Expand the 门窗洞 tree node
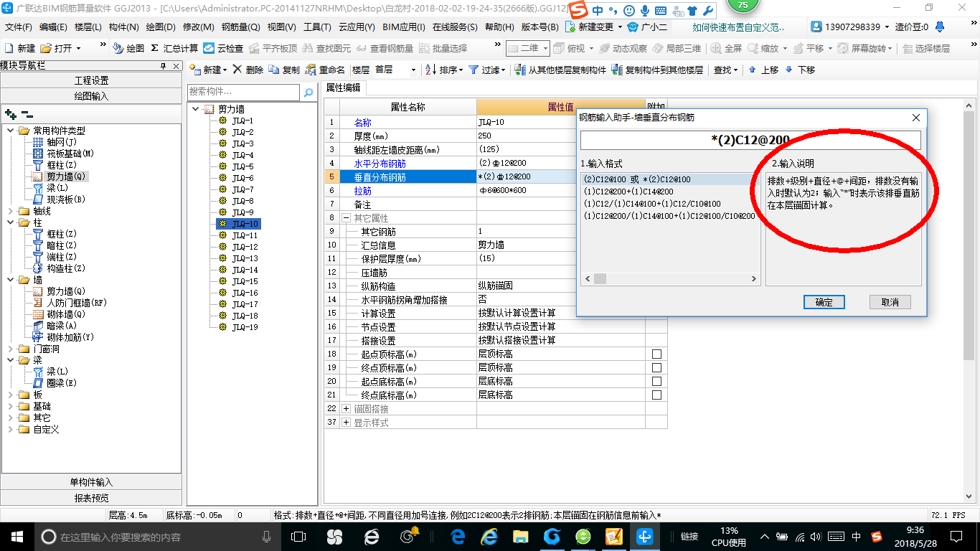 point(11,349)
